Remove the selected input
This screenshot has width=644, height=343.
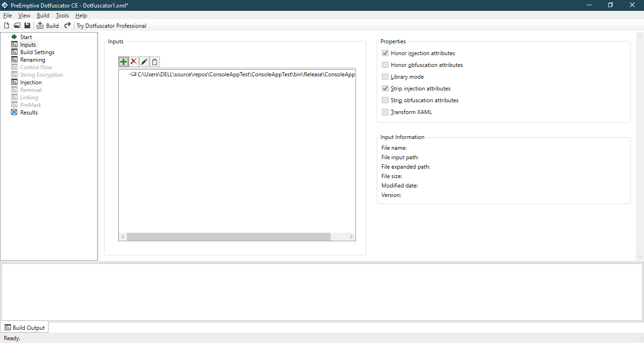coord(134,61)
